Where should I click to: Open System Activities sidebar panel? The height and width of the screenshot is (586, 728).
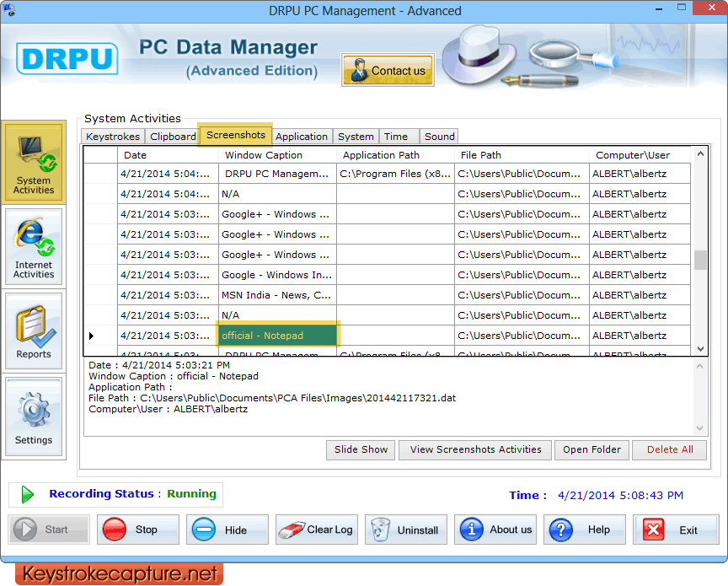click(34, 162)
